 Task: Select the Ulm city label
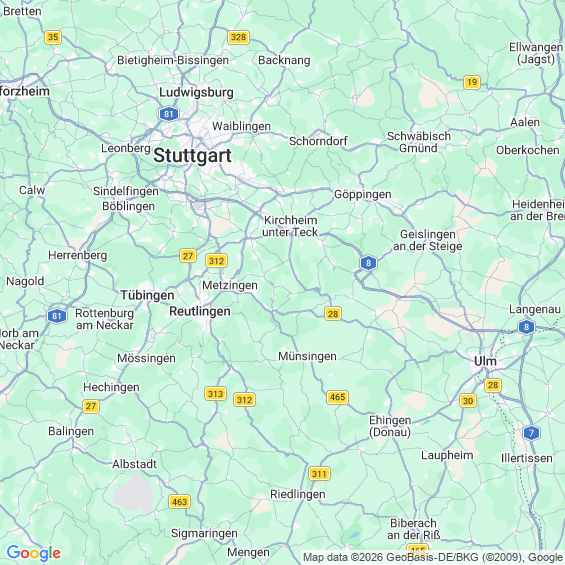point(485,361)
